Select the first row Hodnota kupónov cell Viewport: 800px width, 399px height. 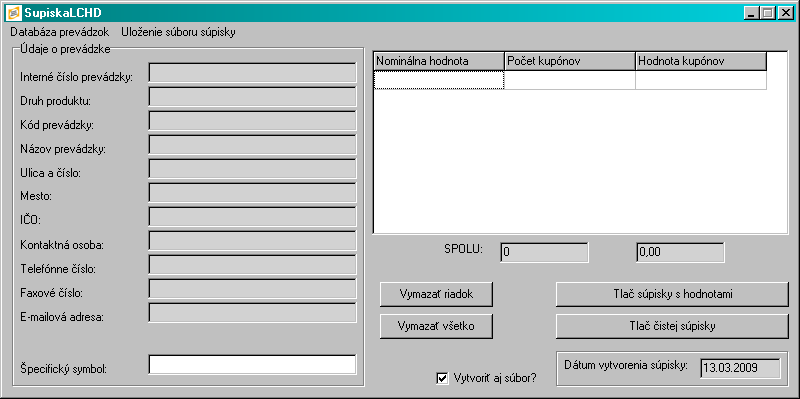pos(701,80)
